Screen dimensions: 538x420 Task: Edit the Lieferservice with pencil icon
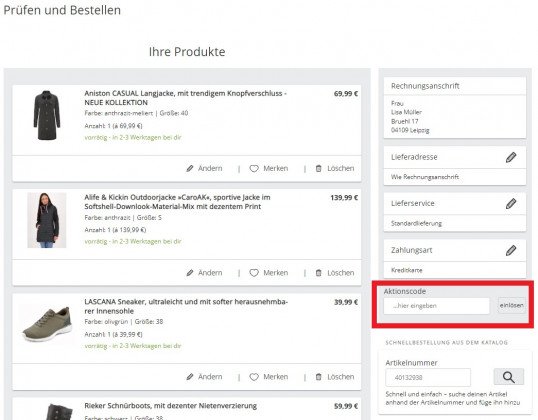pyautogui.click(x=511, y=203)
